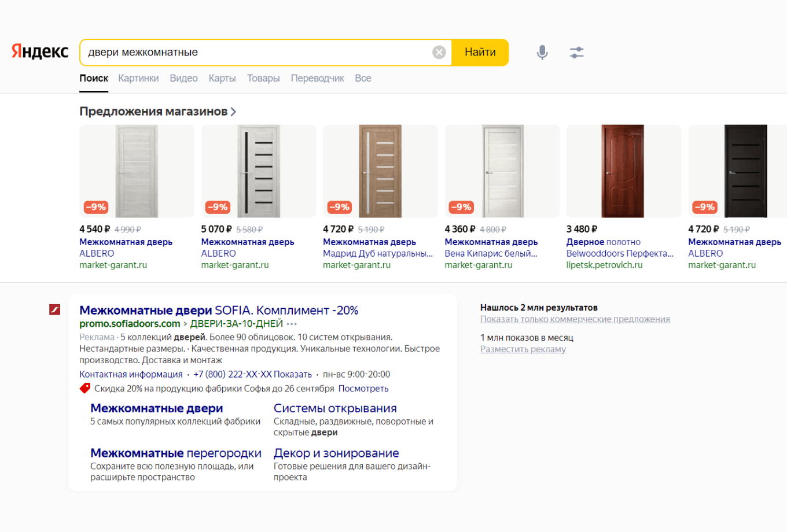Show only commercial offers link
The height and width of the screenshot is (532, 787).
click(575, 319)
